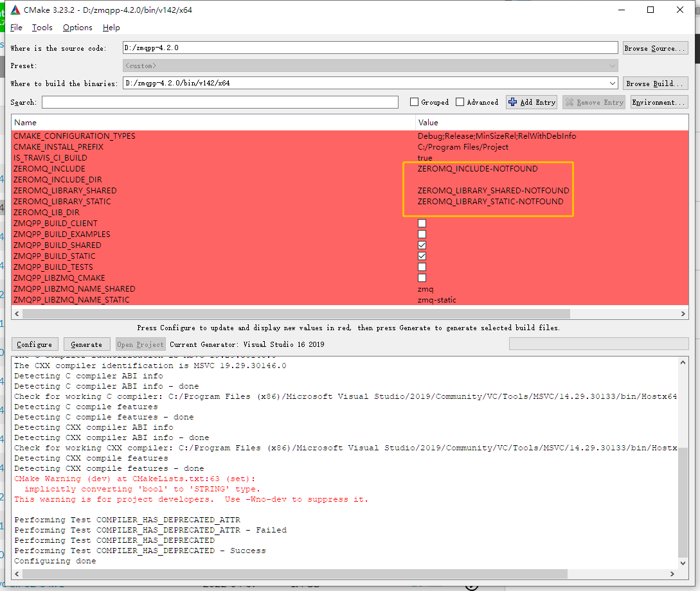Click Add Entry plus icon button
The height and width of the screenshot is (591, 700).
531,102
